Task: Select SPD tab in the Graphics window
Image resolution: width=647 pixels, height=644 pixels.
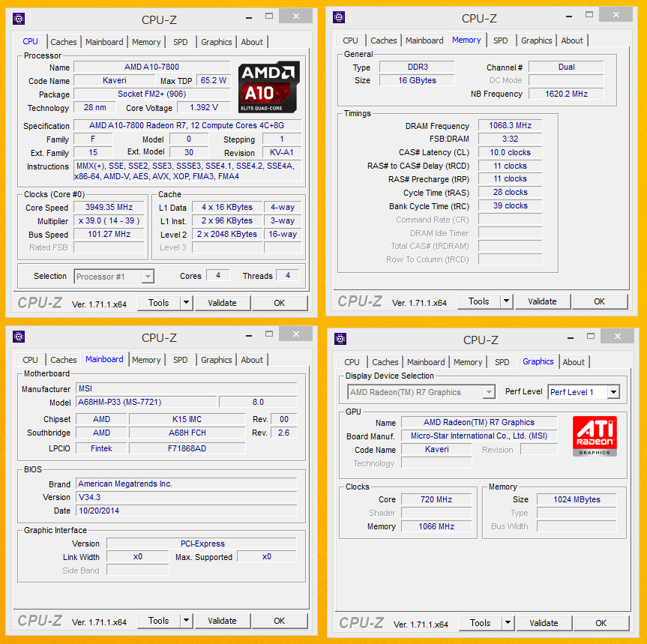Action: click(x=502, y=362)
